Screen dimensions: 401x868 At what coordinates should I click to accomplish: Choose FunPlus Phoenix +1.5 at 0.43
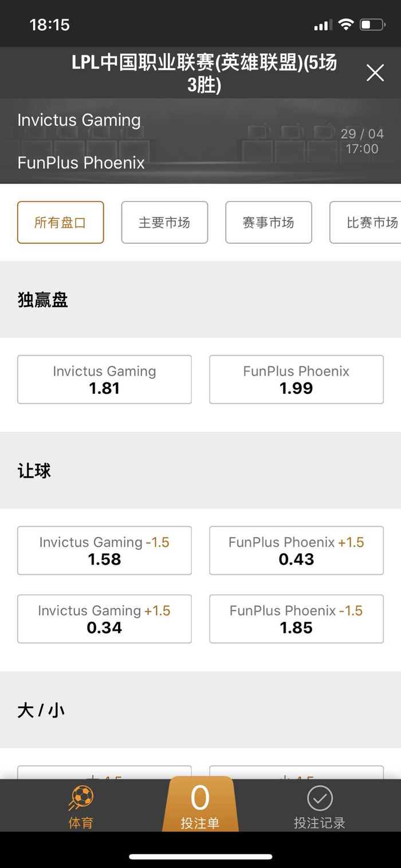pyautogui.click(x=296, y=551)
